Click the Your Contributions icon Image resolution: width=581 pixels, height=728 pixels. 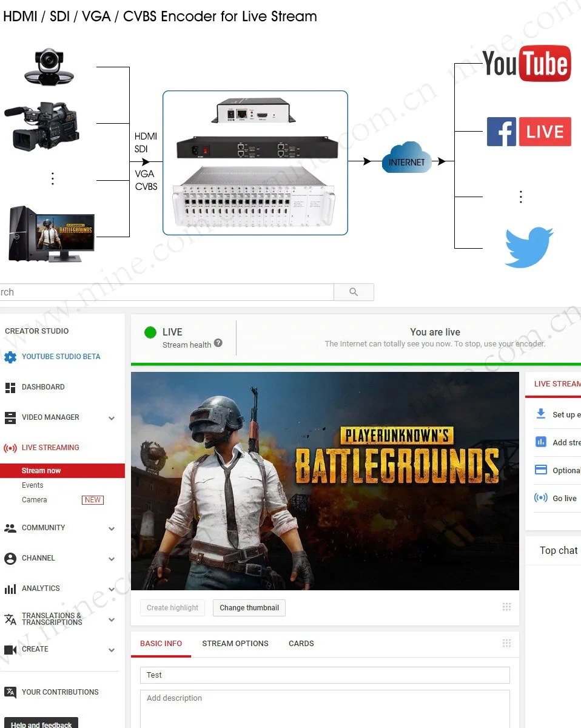click(x=10, y=692)
